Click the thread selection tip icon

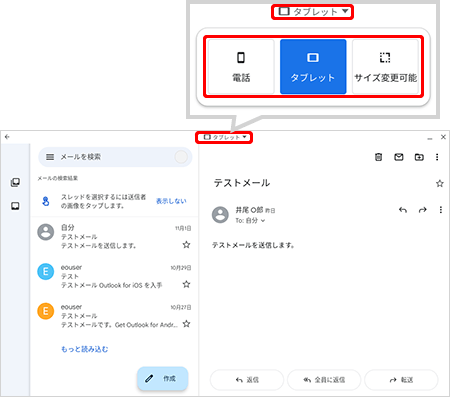(x=46, y=201)
